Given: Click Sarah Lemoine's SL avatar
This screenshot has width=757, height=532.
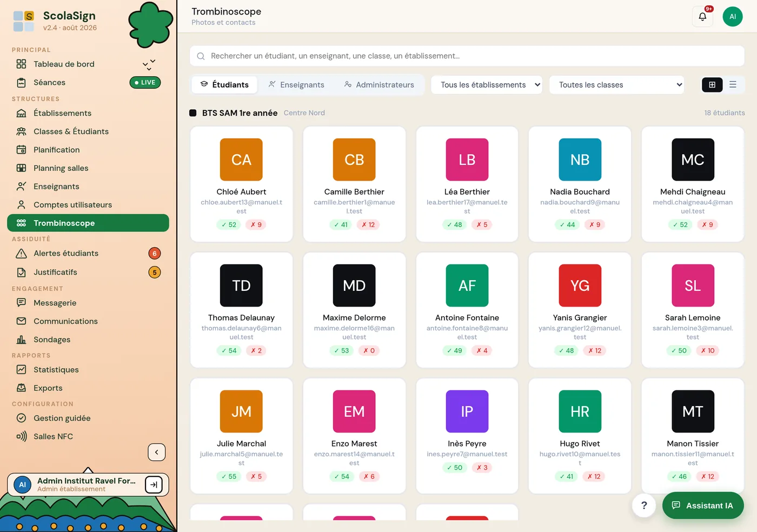Looking at the screenshot, I should [x=693, y=285].
